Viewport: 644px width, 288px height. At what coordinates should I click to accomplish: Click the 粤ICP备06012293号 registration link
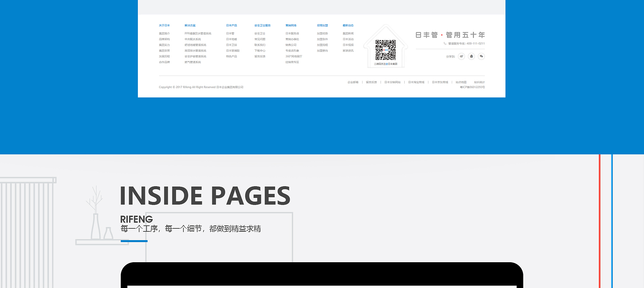[x=472, y=87]
